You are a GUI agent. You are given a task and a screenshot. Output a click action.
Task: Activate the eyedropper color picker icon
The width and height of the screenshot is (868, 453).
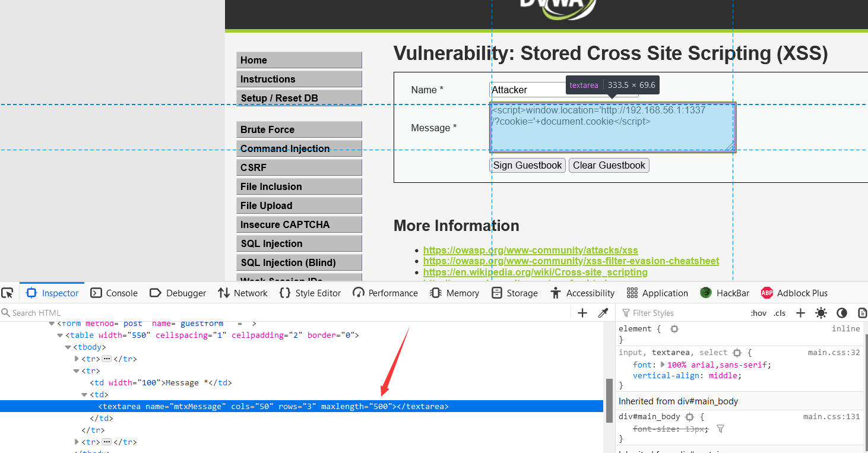click(x=603, y=313)
